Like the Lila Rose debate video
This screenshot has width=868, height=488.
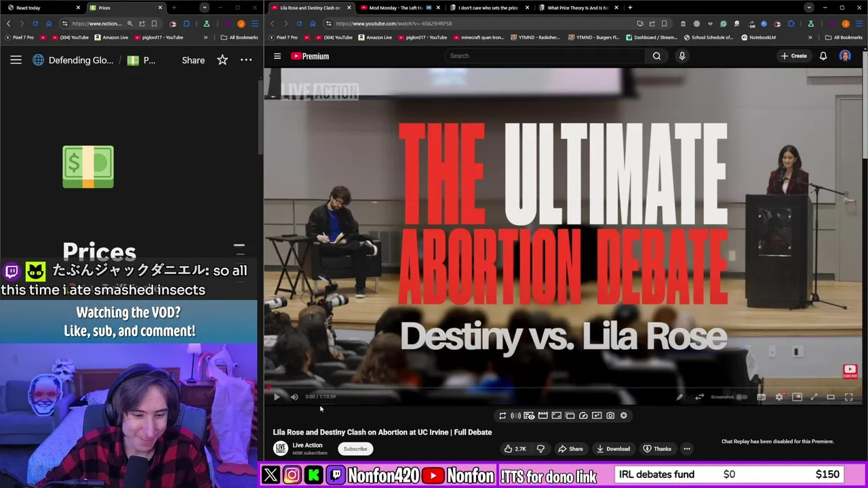coord(515,449)
